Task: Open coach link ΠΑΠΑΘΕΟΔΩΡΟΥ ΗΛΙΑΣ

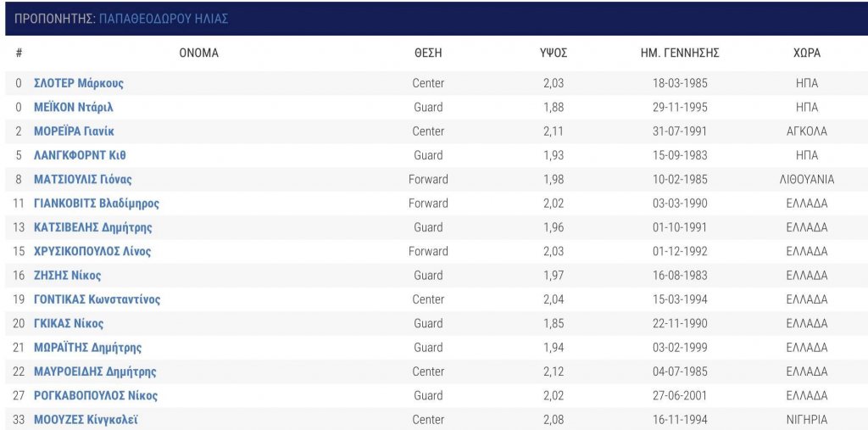Action: pyautogui.click(x=164, y=19)
